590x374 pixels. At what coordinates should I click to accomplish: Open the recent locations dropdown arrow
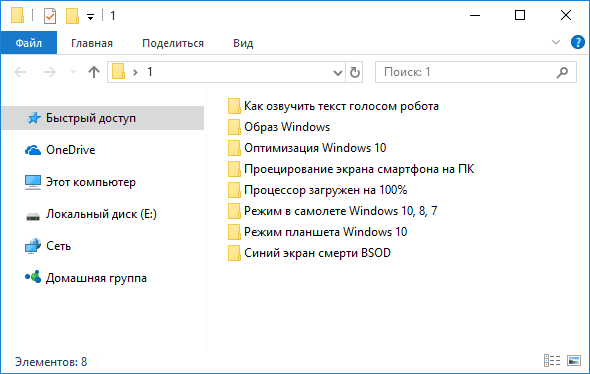tap(73, 71)
